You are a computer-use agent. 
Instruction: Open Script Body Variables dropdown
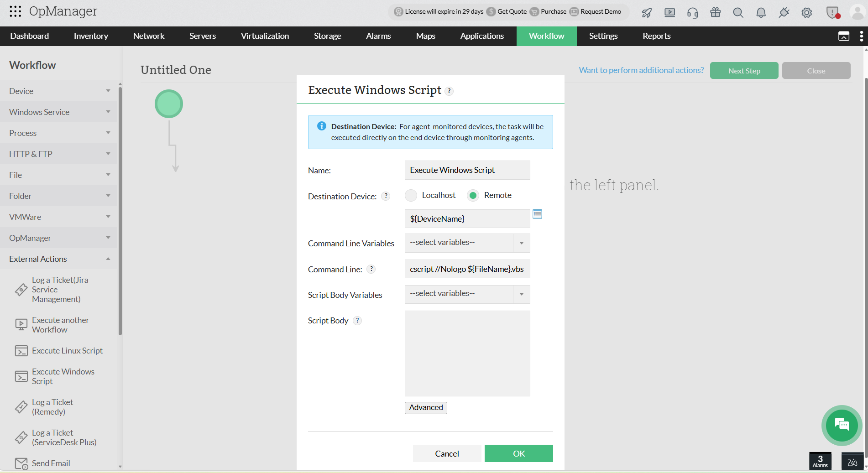point(467,294)
